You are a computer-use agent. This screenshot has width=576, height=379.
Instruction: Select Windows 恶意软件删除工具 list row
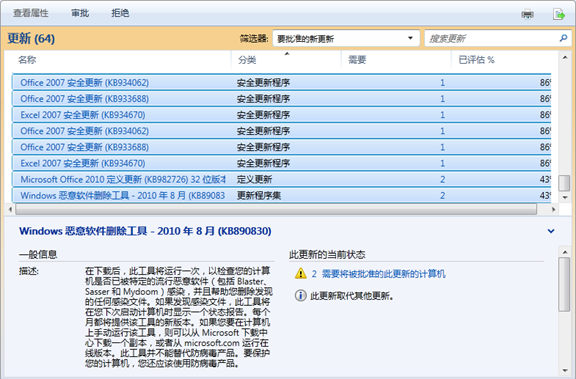pyautogui.click(x=281, y=195)
